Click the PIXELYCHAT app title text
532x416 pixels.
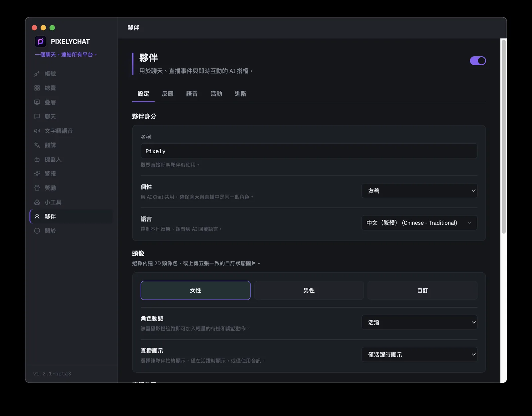tap(70, 42)
